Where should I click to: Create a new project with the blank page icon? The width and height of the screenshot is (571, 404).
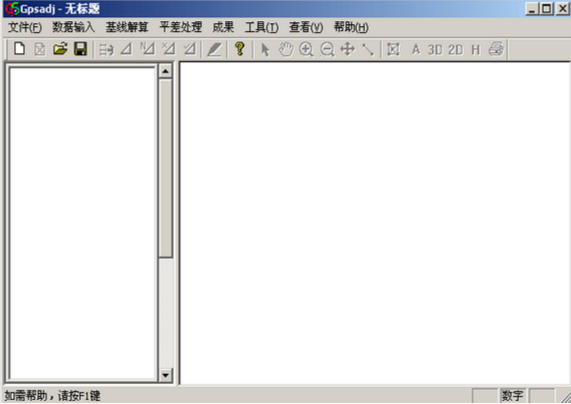[x=19, y=49]
